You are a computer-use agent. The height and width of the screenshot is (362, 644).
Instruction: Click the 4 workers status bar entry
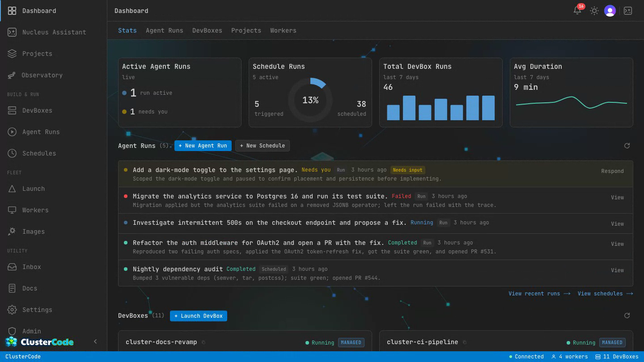click(570, 357)
